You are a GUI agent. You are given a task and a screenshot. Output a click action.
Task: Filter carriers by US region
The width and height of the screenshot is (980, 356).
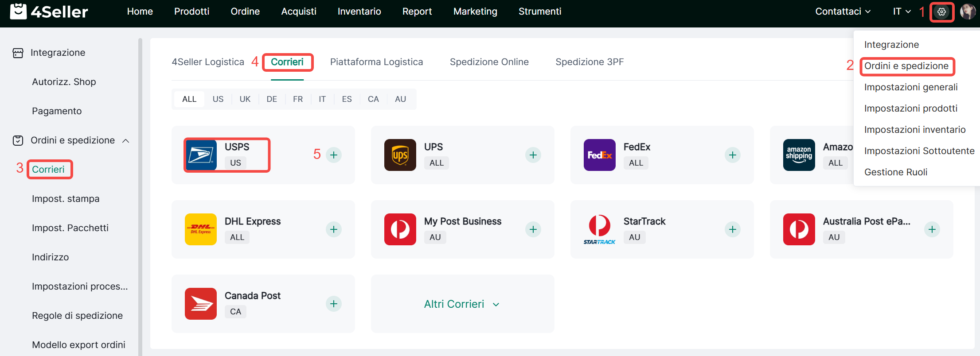click(218, 99)
